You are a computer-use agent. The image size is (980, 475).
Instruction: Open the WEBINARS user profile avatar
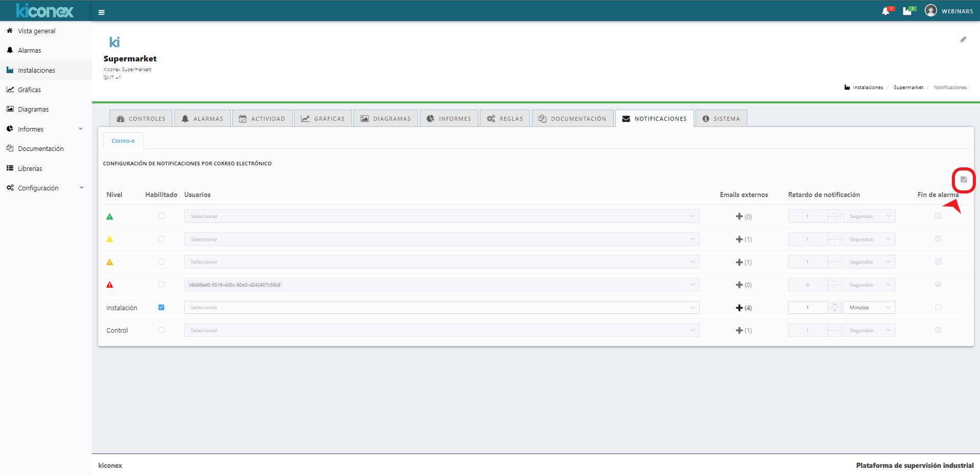pyautogui.click(x=931, y=11)
